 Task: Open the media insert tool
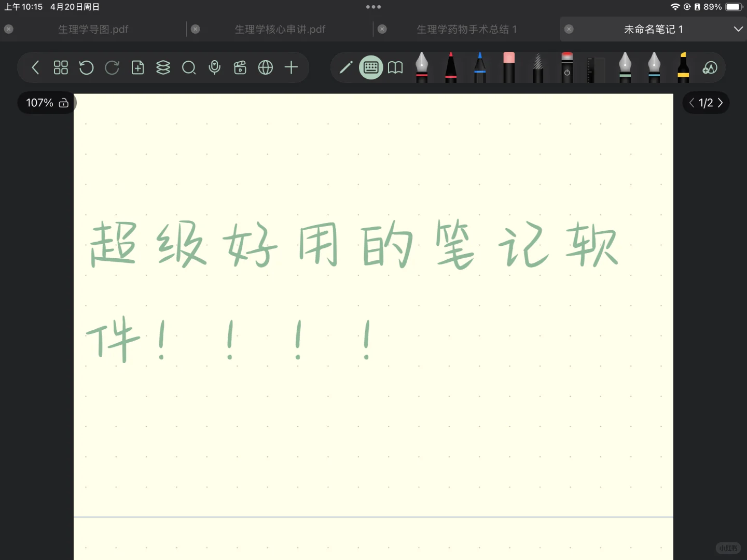(240, 67)
